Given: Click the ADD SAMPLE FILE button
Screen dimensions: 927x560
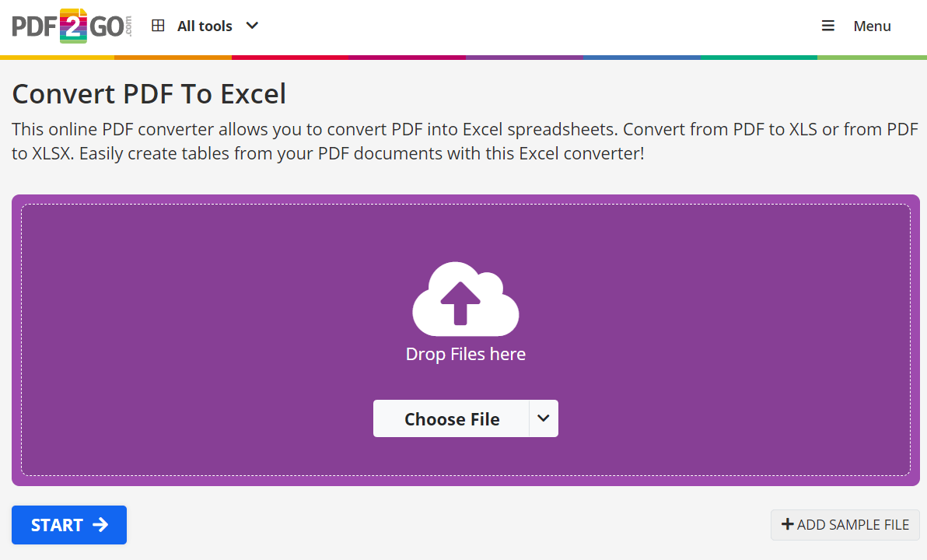Looking at the screenshot, I should (x=845, y=524).
